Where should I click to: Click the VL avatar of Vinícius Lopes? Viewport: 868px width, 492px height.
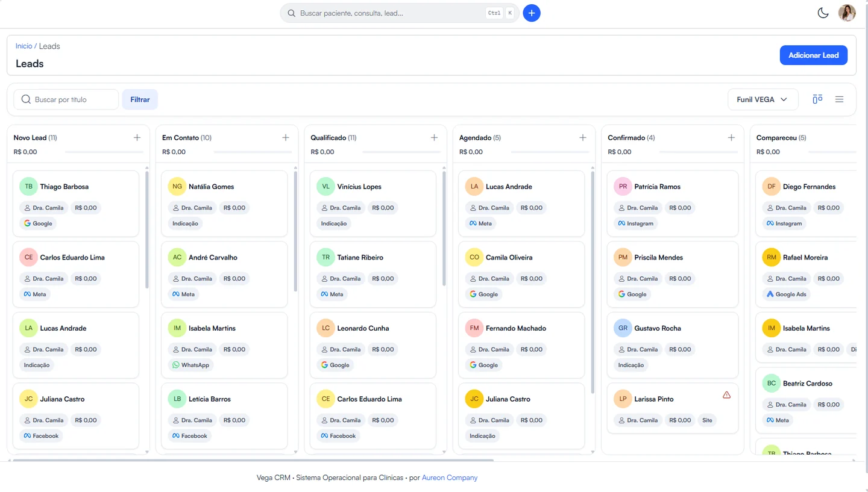pos(325,187)
